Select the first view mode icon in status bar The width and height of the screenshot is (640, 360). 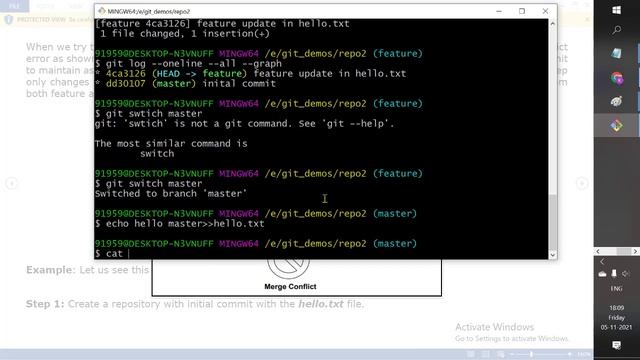point(471,354)
